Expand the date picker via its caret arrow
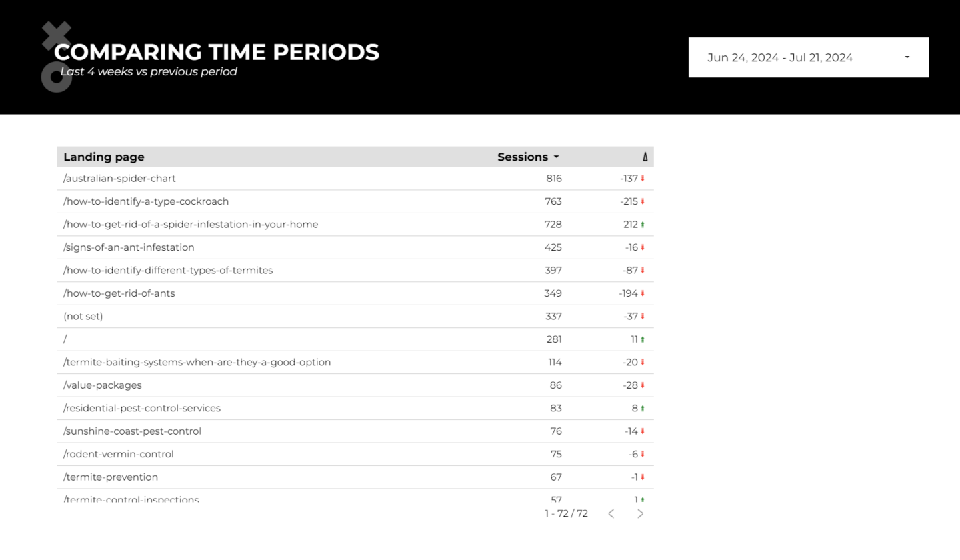Screen dimensions: 960x560 point(907,57)
